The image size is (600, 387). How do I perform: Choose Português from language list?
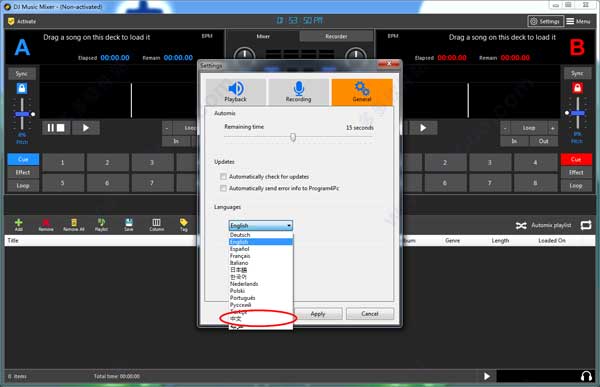[x=261, y=298]
